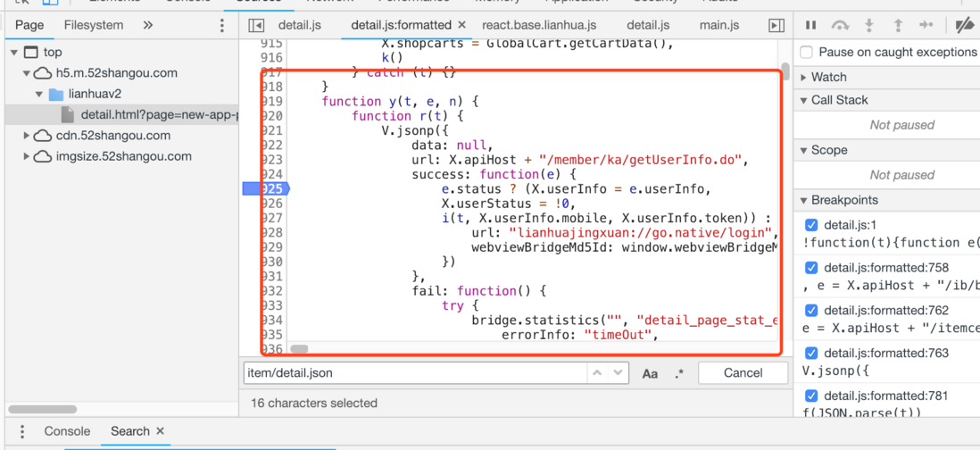Open the Search drawer tab

(130, 431)
